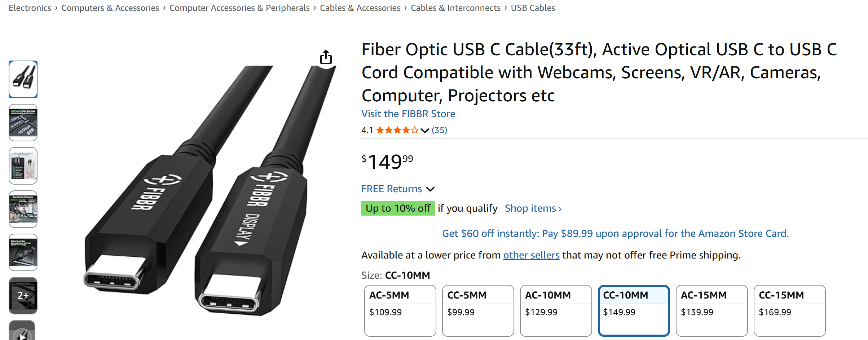Viewport: 868px width, 340px height.
Task: Choose the AC-15MM size option
Action: (x=711, y=310)
